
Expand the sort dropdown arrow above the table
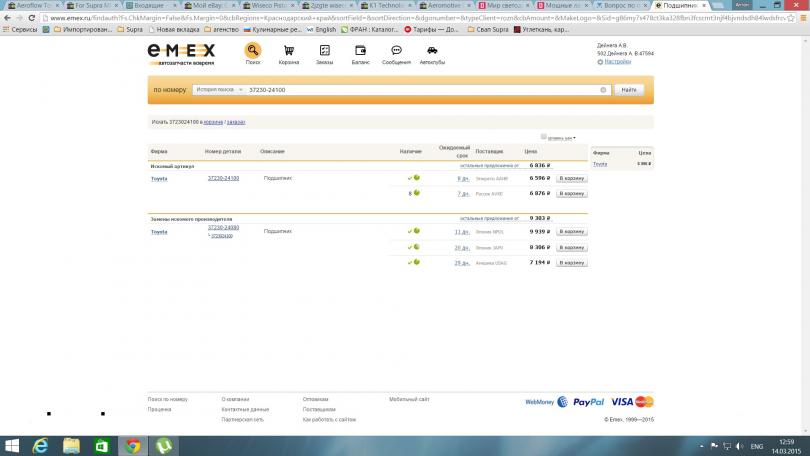click(574, 138)
